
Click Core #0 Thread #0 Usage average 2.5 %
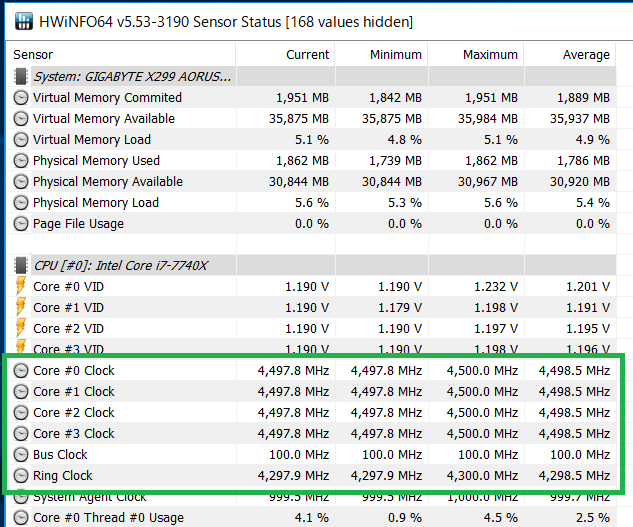(593, 517)
